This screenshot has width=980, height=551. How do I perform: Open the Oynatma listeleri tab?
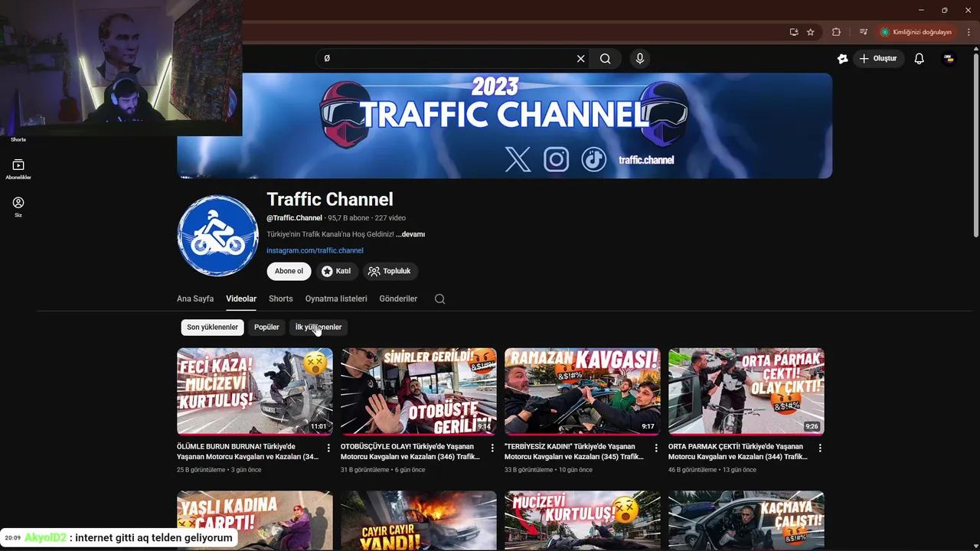(336, 299)
